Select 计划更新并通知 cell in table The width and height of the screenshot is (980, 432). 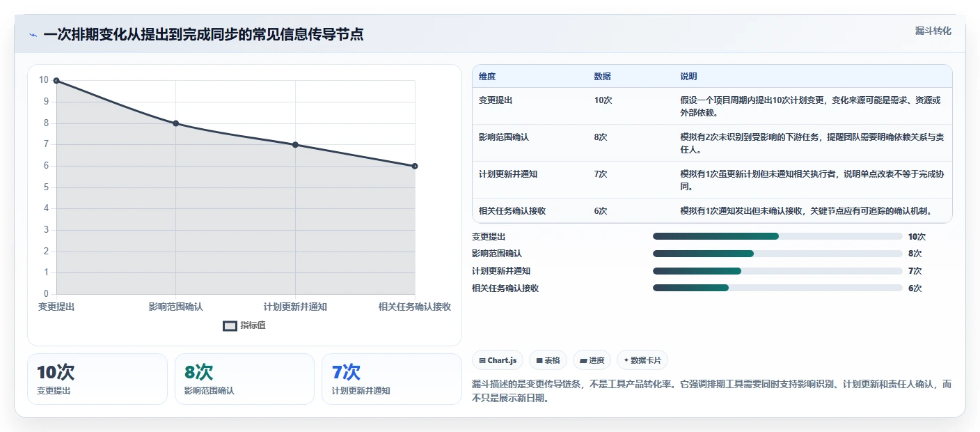click(508, 174)
